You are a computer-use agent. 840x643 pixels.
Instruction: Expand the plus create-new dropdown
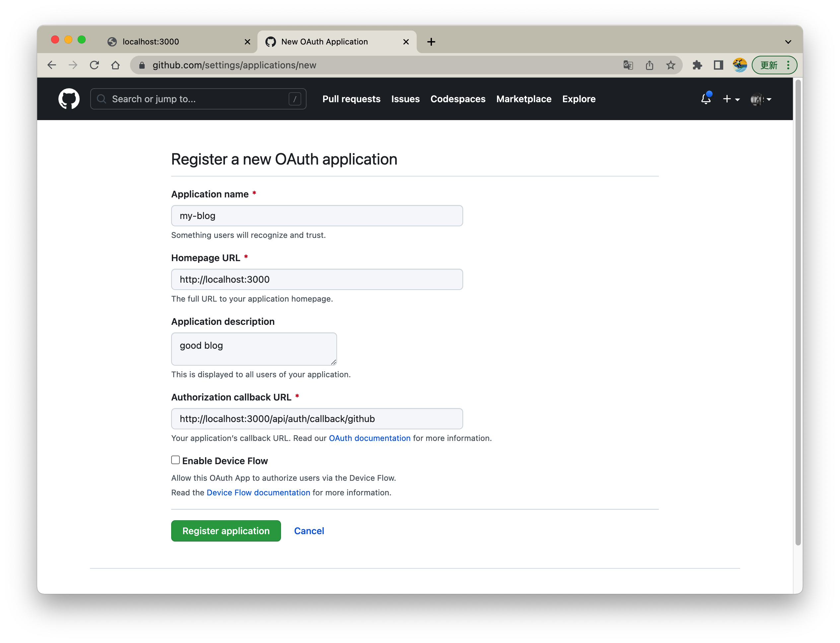pos(731,99)
